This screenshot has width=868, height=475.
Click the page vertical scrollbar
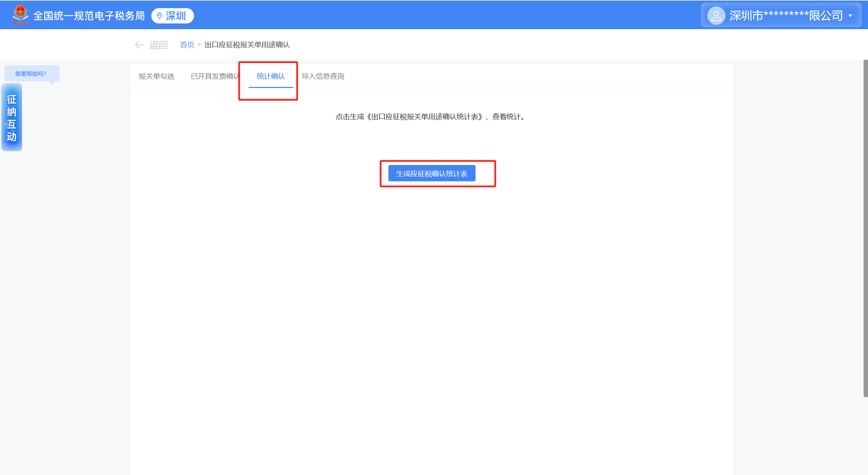(x=865, y=228)
